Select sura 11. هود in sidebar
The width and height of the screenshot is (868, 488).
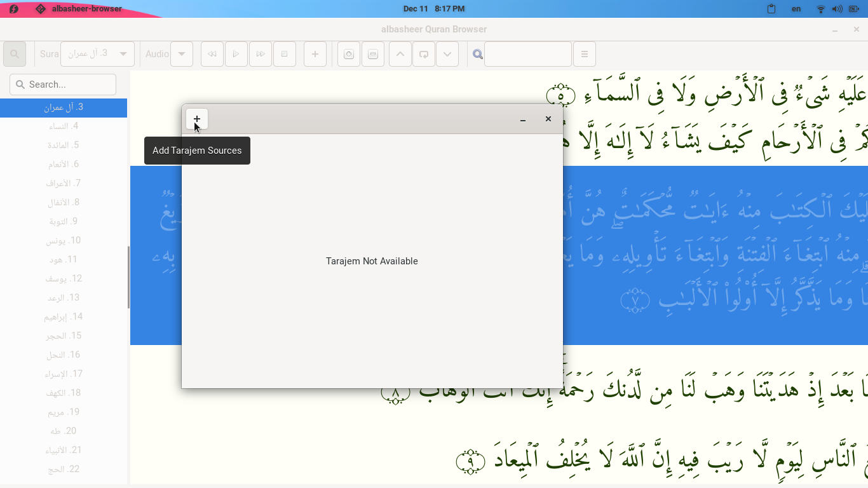pos(64,260)
